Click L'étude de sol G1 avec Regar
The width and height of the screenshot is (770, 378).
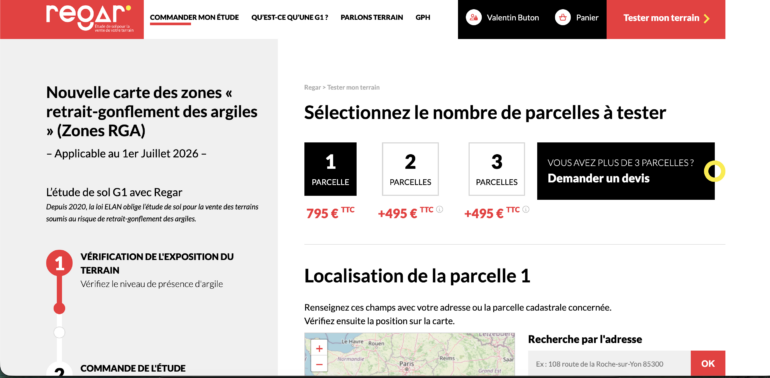pos(114,192)
